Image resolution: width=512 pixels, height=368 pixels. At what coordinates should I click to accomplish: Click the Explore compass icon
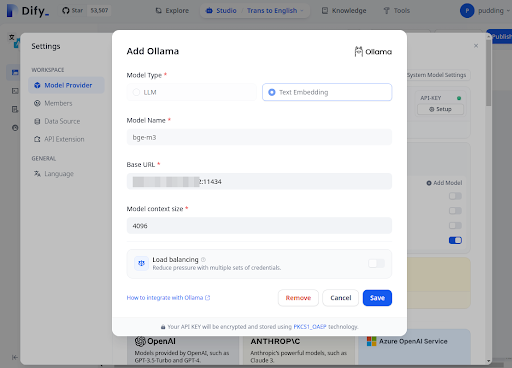(x=159, y=11)
